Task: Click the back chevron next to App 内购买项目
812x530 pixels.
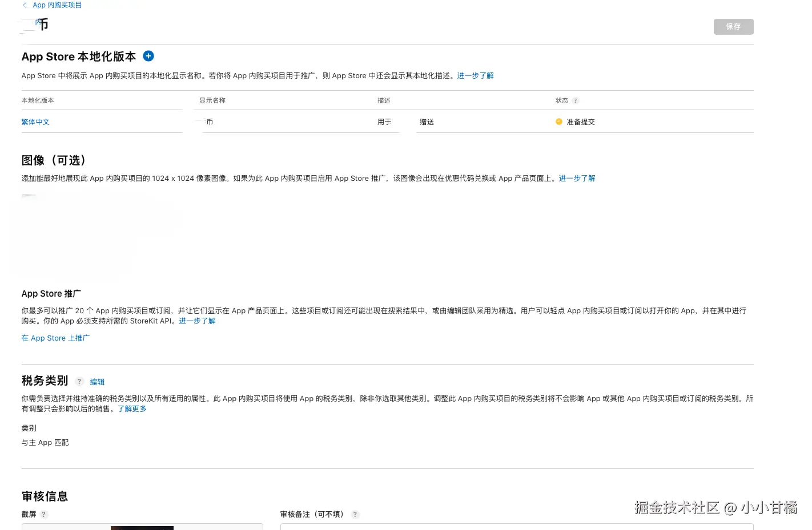Action: (25, 5)
